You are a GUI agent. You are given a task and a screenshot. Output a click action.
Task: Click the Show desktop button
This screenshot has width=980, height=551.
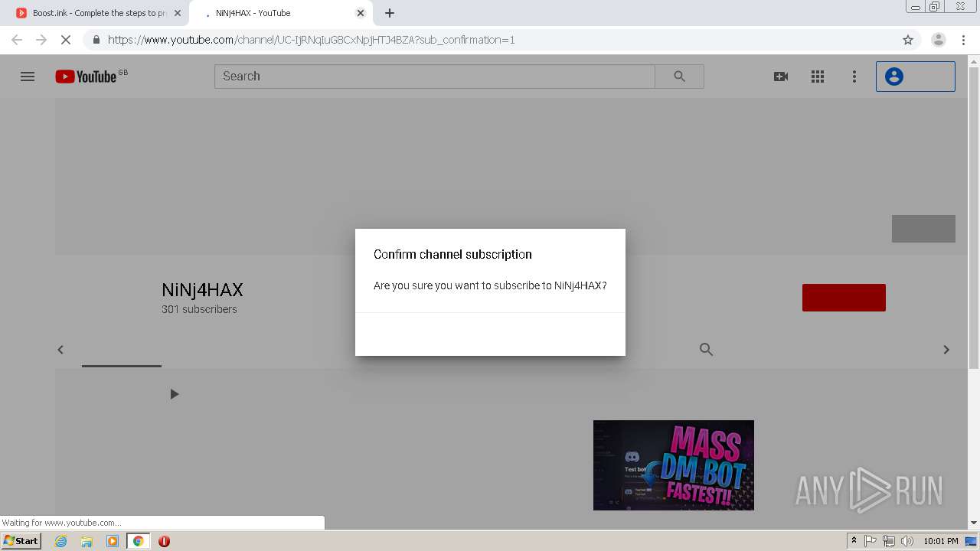tap(971, 541)
